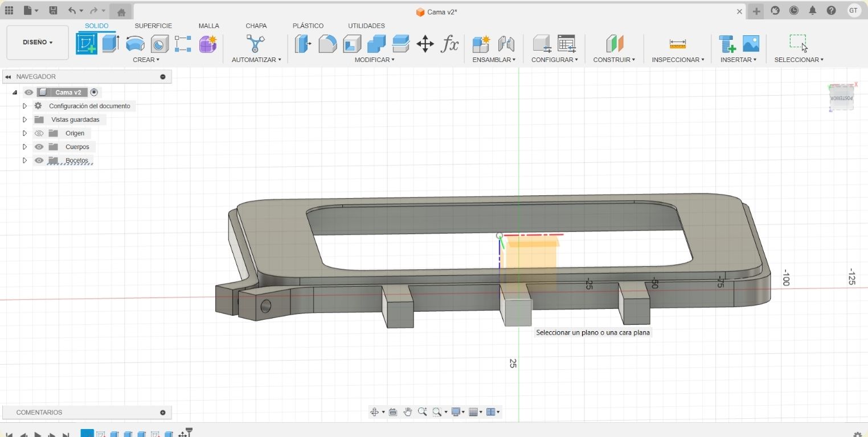Open the fx parameters dialog
The width and height of the screenshot is (868, 437).
[450, 44]
